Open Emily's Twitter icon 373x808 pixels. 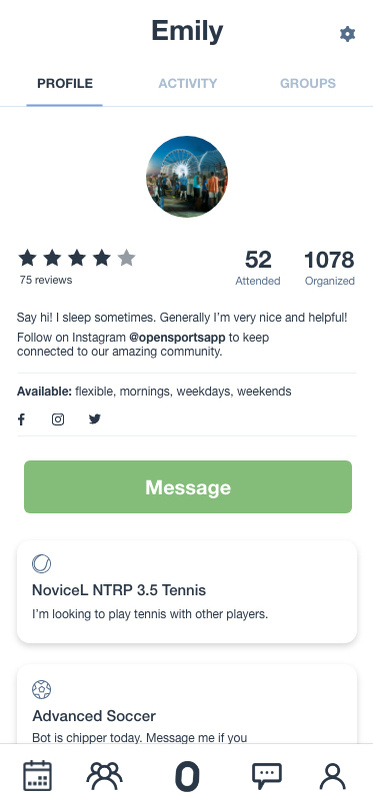point(95,419)
